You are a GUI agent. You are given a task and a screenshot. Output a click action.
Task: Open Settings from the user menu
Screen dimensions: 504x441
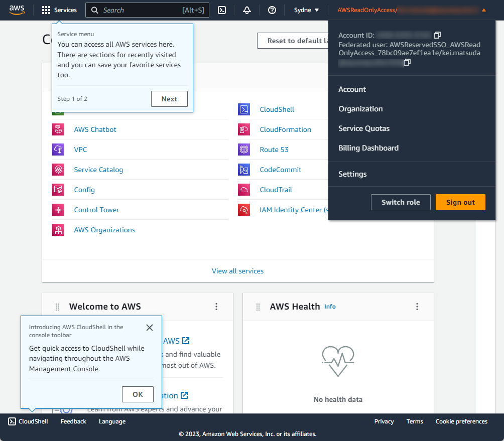click(x=352, y=174)
